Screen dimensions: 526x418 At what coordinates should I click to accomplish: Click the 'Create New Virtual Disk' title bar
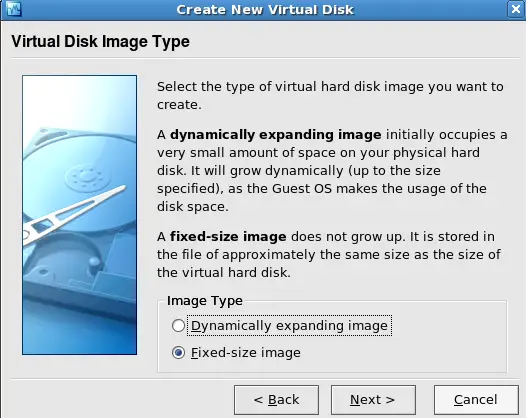(x=265, y=9)
